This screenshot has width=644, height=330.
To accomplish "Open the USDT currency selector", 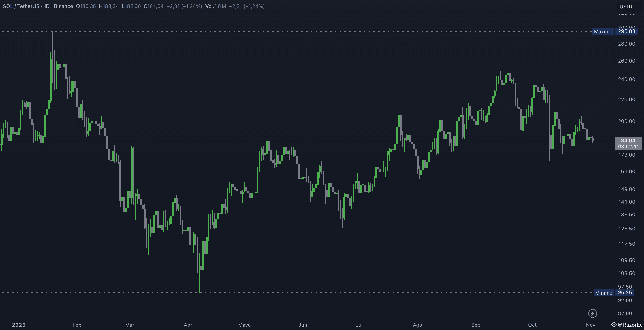I will pyautogui.click(x=628, y=7).
